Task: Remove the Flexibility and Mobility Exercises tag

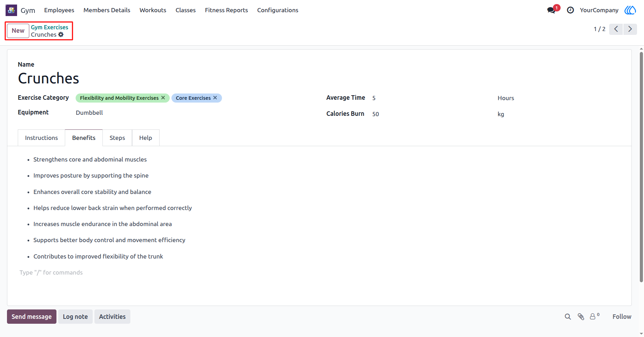Action: point(163,98)
